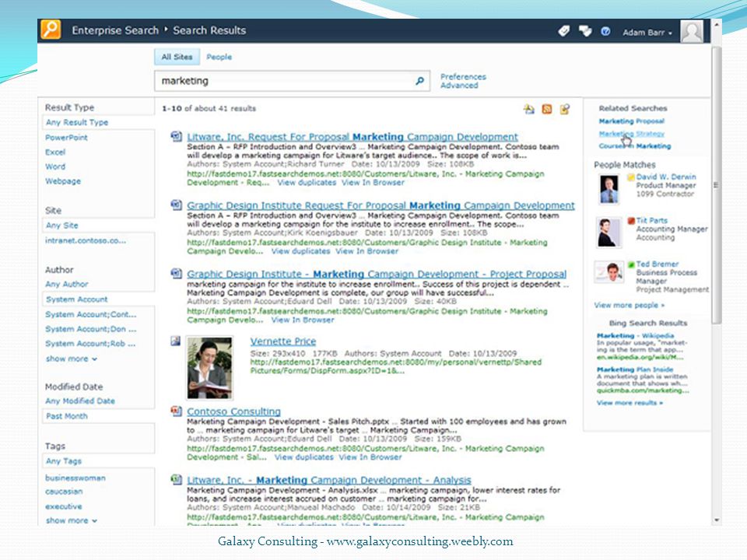Open David W. Derwin's photo
Image resolution: width=747 pixels, height=560 pixels.
[x=609, y=189]
